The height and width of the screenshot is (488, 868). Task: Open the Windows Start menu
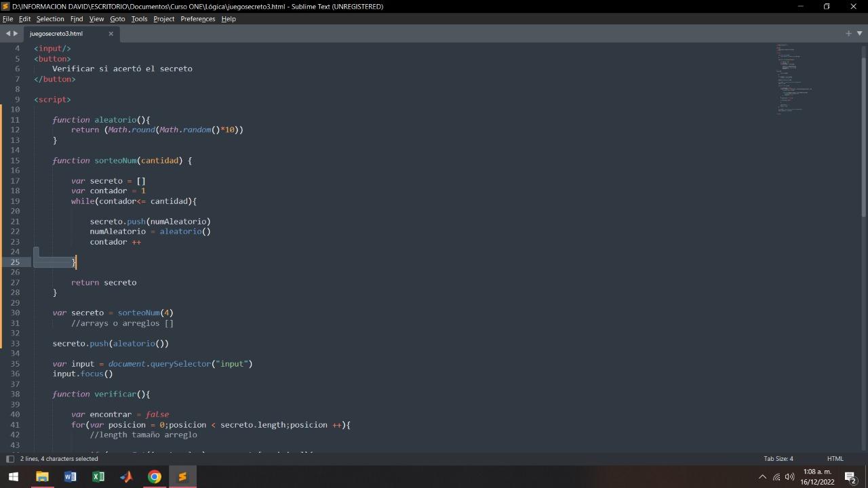(x=14, y=476)
